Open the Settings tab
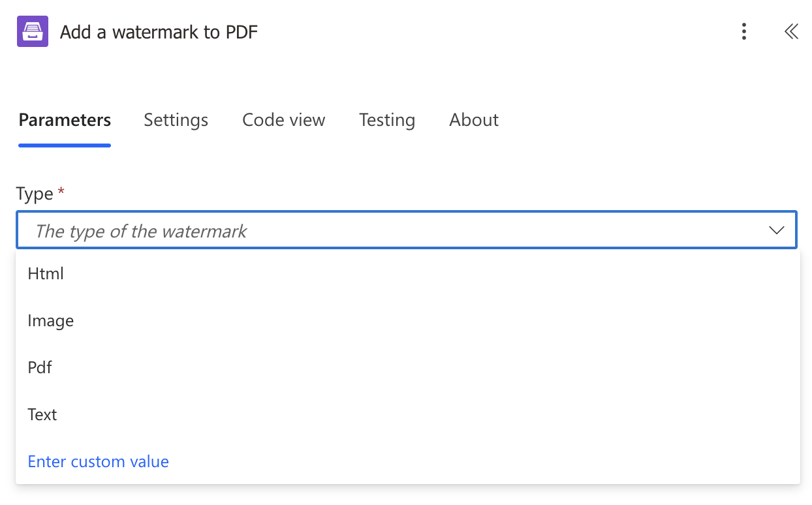The width and height of the screenshot is (812, 505). [x=176, y=120]
